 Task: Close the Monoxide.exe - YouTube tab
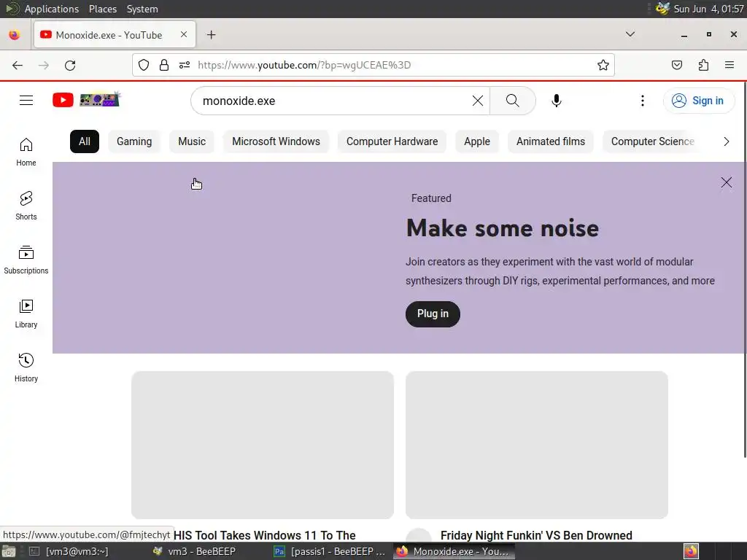[x=184, y=35]
